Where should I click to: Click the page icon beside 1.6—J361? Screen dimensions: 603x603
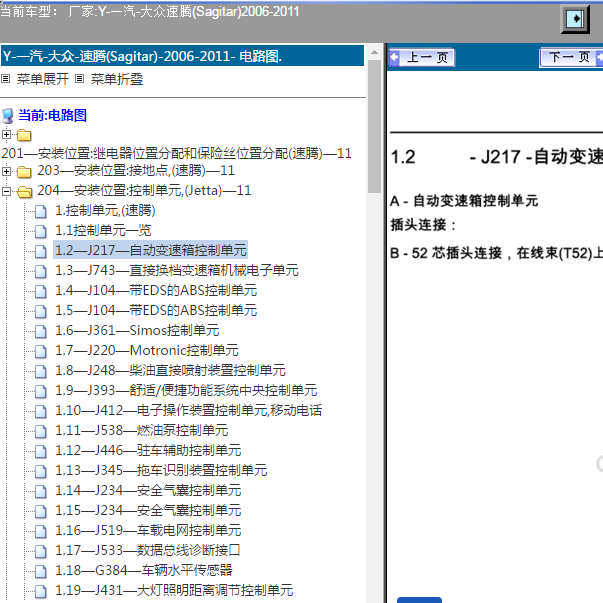coord(40,331)
